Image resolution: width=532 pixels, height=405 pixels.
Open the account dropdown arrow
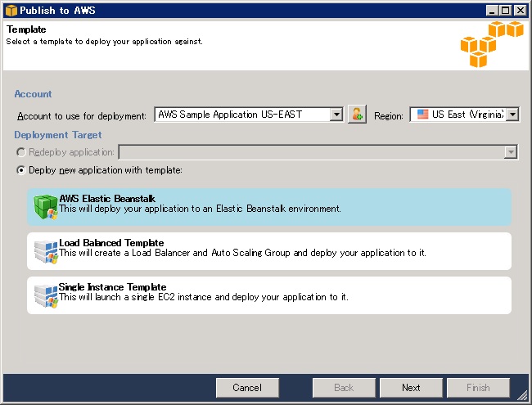pyautogui.click(x=336, y=115)
